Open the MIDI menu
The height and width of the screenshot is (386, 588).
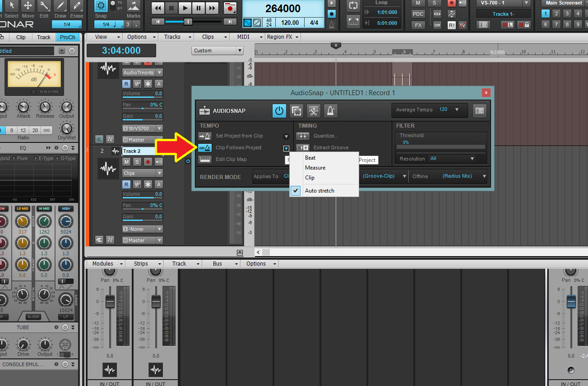[x=246, y=37]
